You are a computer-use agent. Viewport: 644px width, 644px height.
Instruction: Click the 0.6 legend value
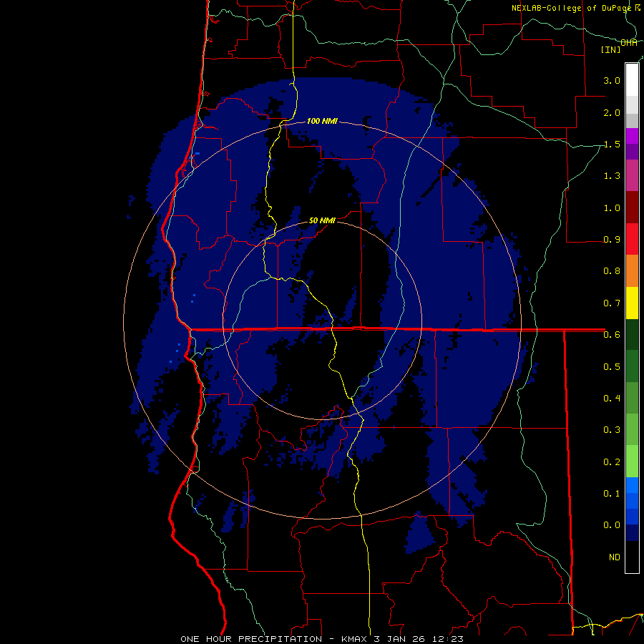[612, 335]
